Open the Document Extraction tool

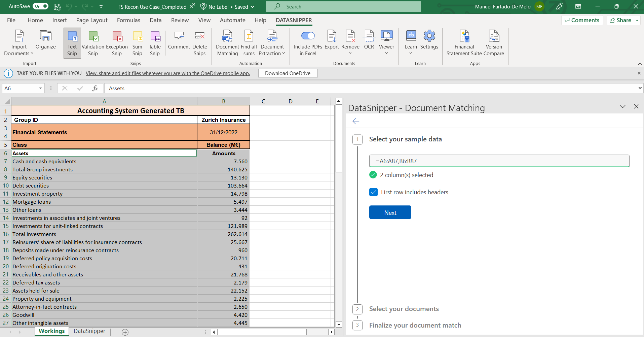coord(272,43)
